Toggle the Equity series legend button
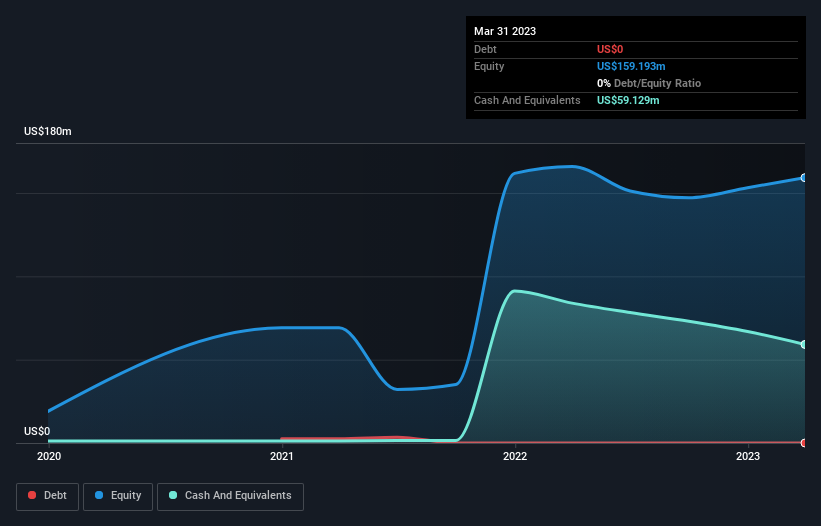This screenshot has height=526, width=821. (x=118, y=496)
